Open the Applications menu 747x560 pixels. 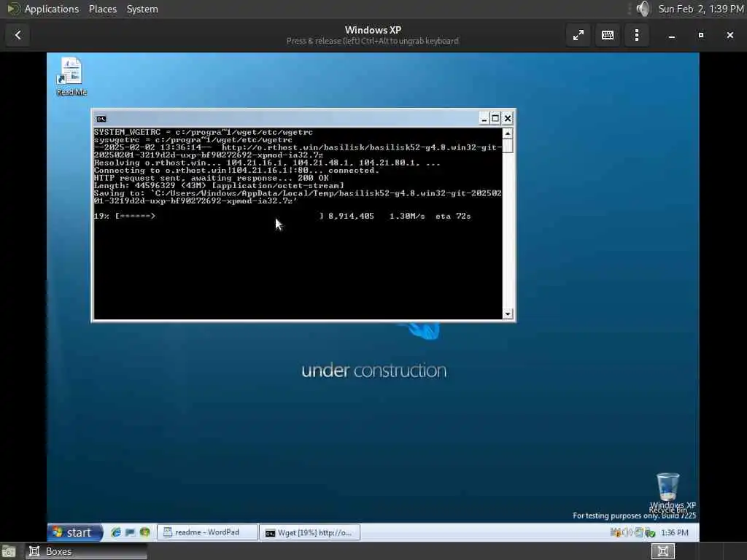click(52, 9)
